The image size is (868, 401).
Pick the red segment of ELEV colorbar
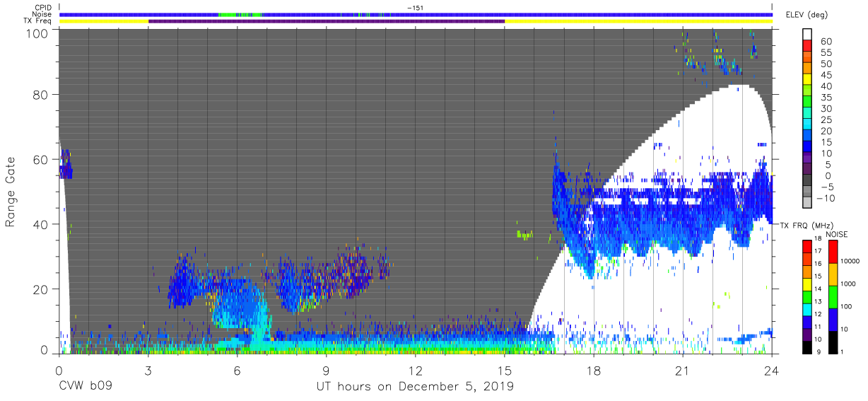809,45
